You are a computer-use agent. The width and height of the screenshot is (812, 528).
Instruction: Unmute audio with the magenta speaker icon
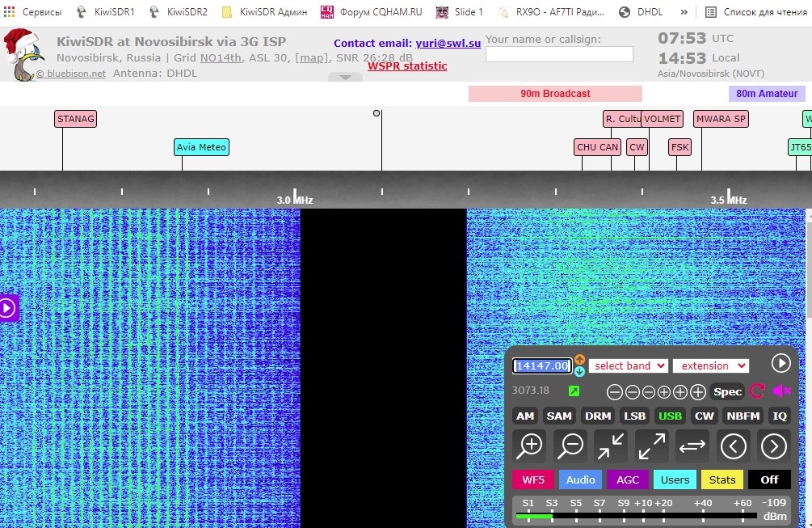781,391
